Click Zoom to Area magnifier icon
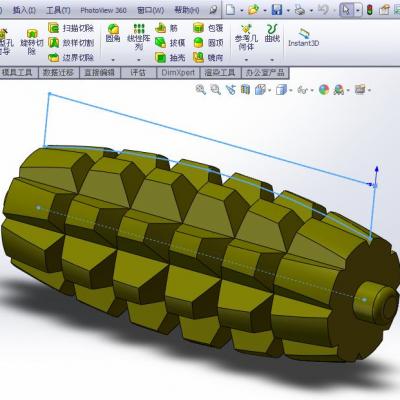This screenshot has width=400, height=400. [216, 89]
